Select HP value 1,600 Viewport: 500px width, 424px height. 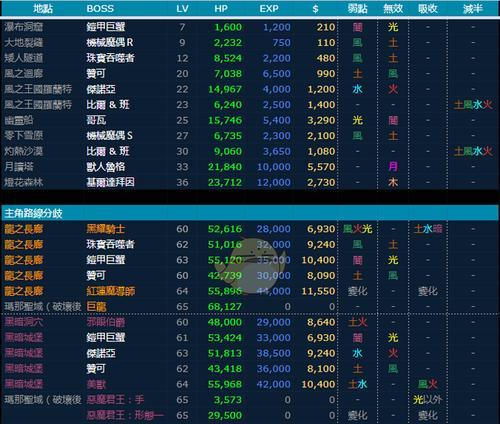[x=228, y=27]
